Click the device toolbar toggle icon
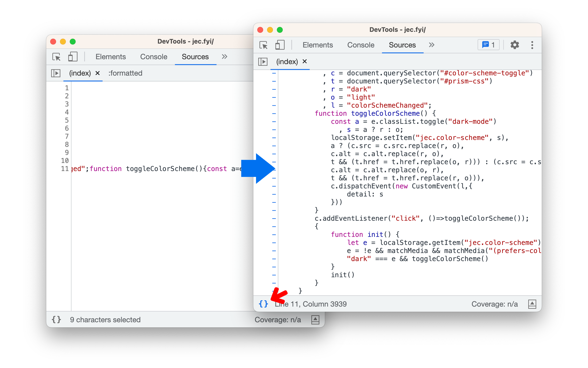 coord(278,45)
